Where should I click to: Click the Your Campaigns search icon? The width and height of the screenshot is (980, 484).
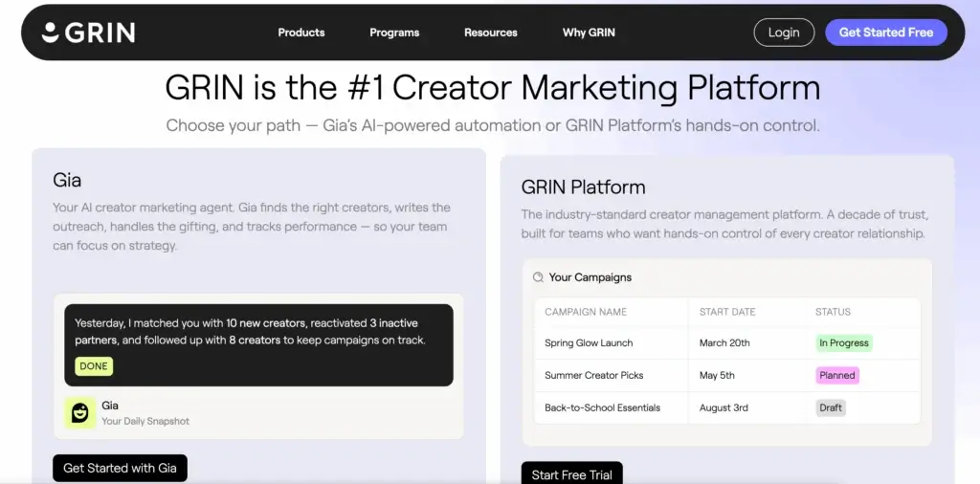(538, 277)
